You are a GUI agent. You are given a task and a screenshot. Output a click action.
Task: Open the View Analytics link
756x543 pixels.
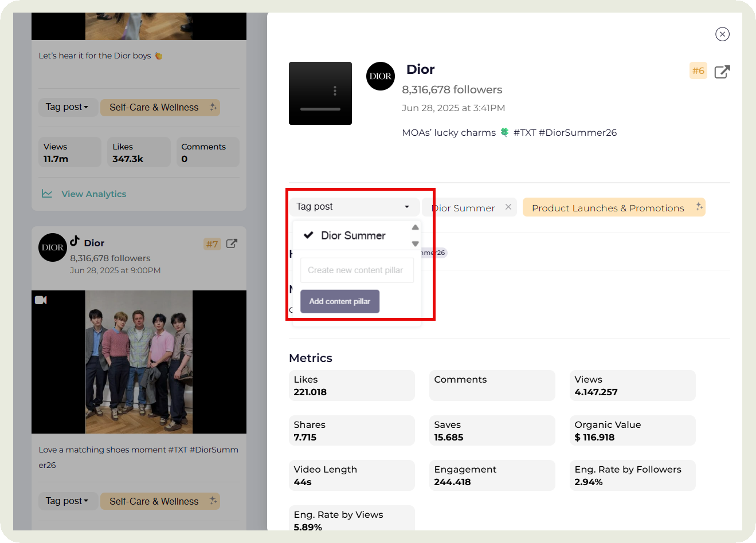coord(93,194)
